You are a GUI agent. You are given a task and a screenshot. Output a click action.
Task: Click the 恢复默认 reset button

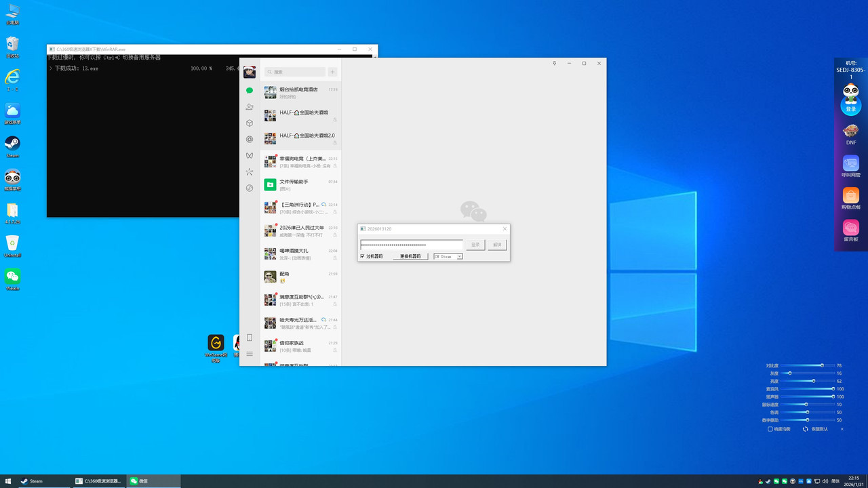(x=816, y=429)
